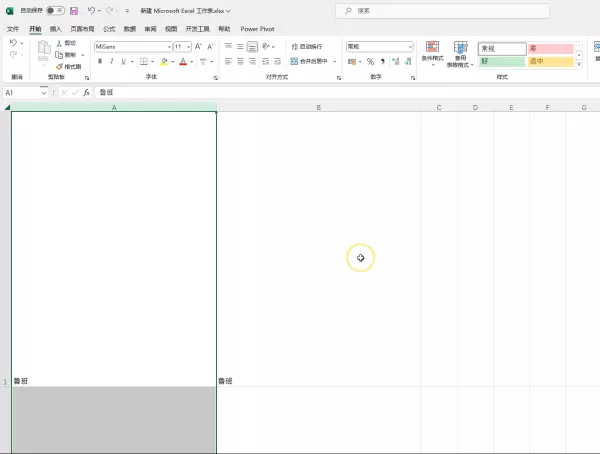The image size is (600, 454).
Task: Click the 合并后居中 (Merge & Center) button
Action: [309, 61]
